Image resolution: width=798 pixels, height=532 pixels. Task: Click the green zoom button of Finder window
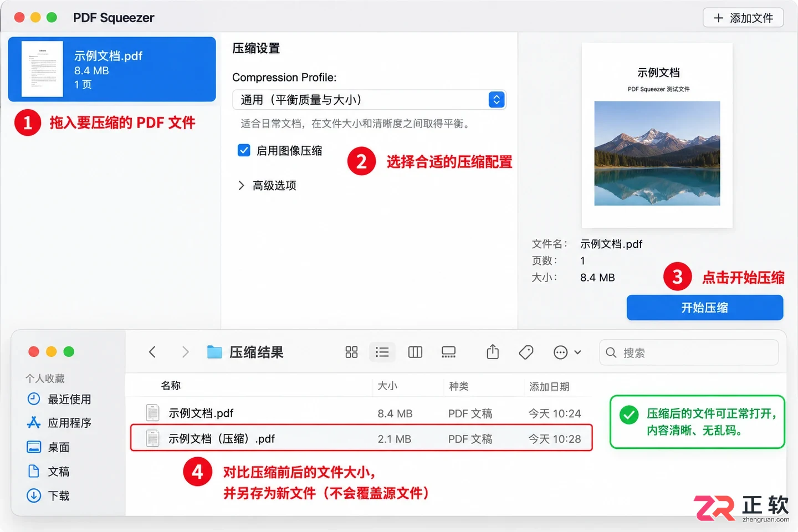click(x=69, y=351)
